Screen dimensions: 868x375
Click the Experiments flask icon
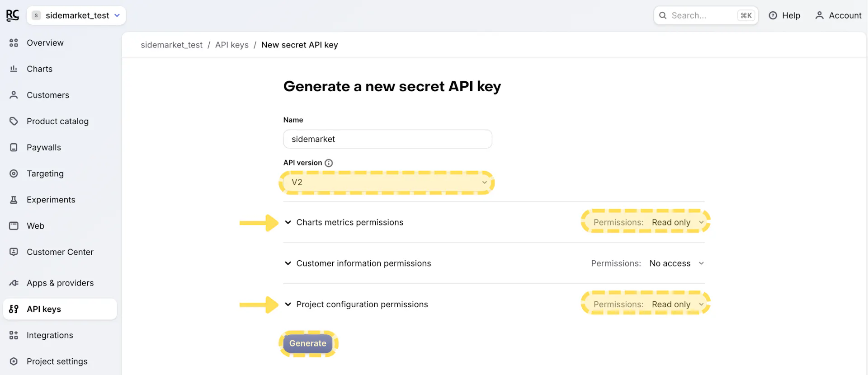click(x=14, y=200)
